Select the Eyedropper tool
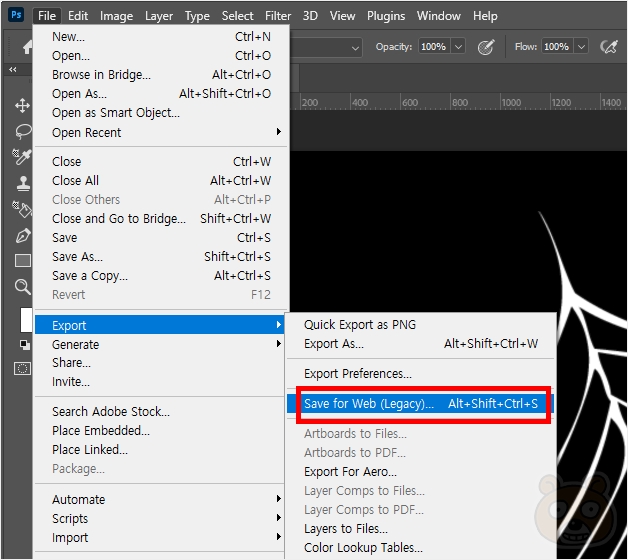 point(22,157)
